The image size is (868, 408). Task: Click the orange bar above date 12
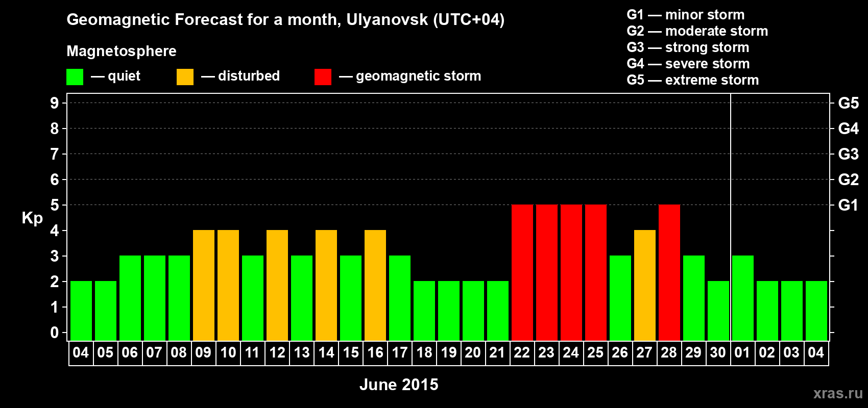click(x=277, y=286)
